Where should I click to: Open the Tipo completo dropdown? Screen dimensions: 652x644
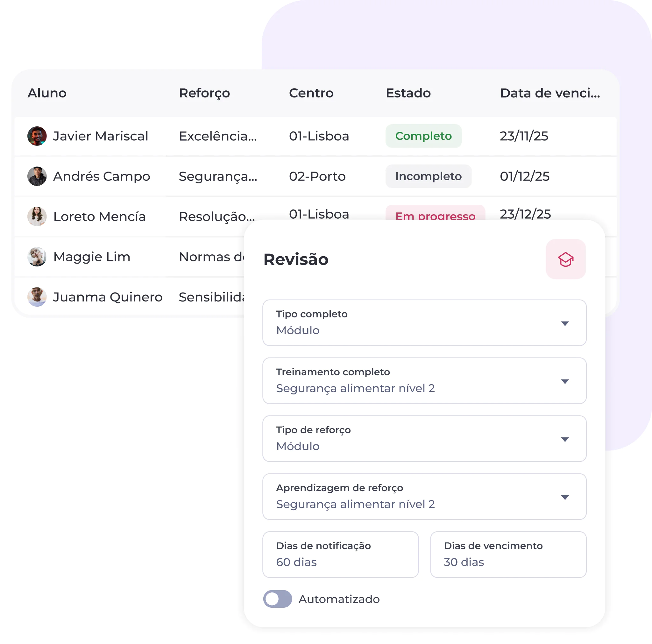pyautogui.click(x=424, y=323)
